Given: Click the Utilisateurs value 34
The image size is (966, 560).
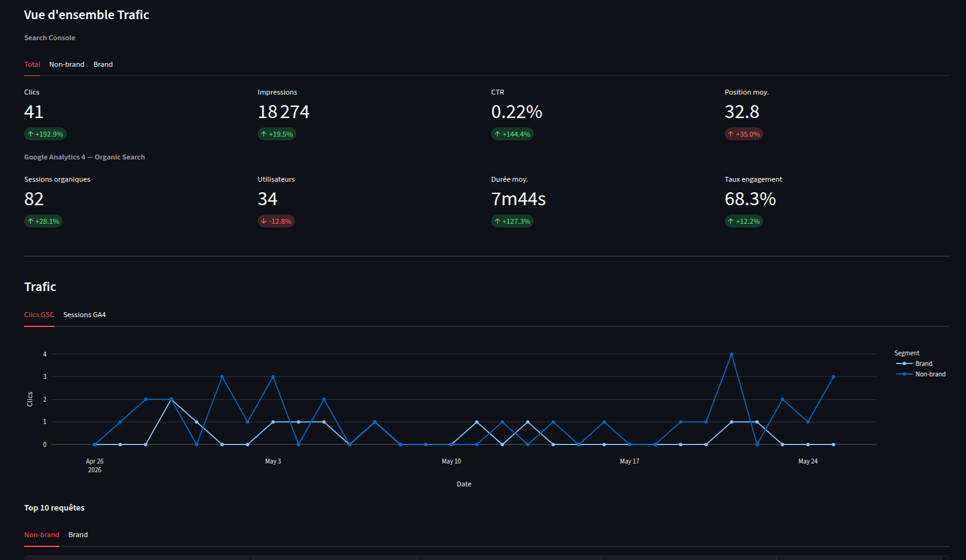Looking at the screenshot, I should point(268,199).
